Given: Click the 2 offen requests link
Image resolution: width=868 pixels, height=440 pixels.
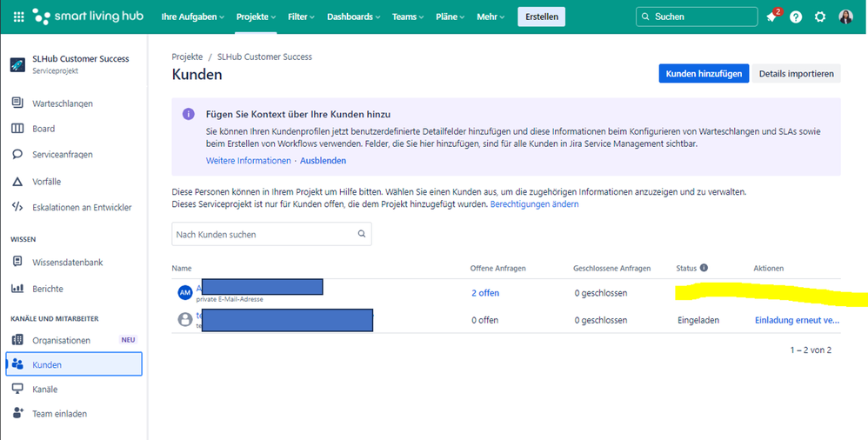Looking at the screenshot, I should tap(485, 293).
